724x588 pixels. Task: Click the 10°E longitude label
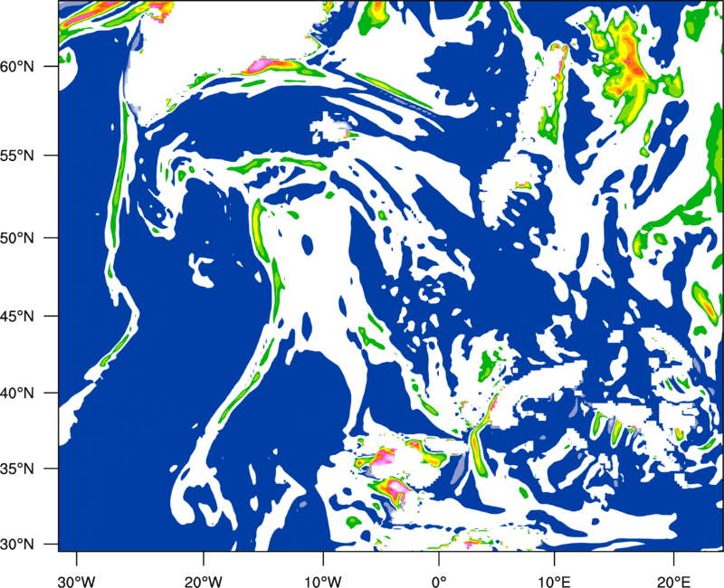[554, 581]
